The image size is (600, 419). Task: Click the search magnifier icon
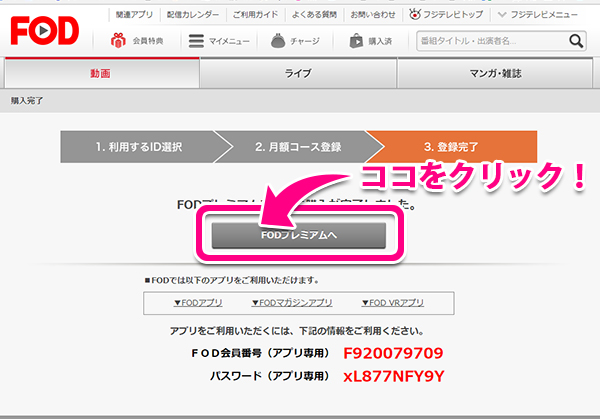click(x=576, y=41)
